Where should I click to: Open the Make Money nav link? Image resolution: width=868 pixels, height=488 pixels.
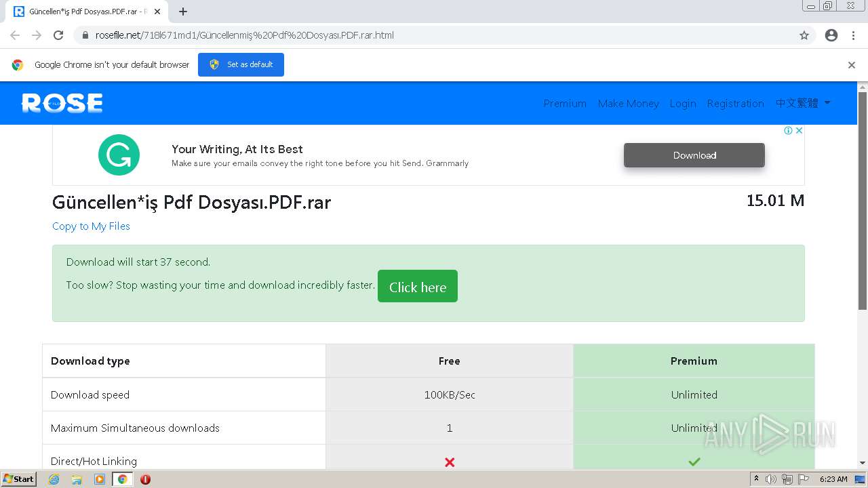click(629, 103)
